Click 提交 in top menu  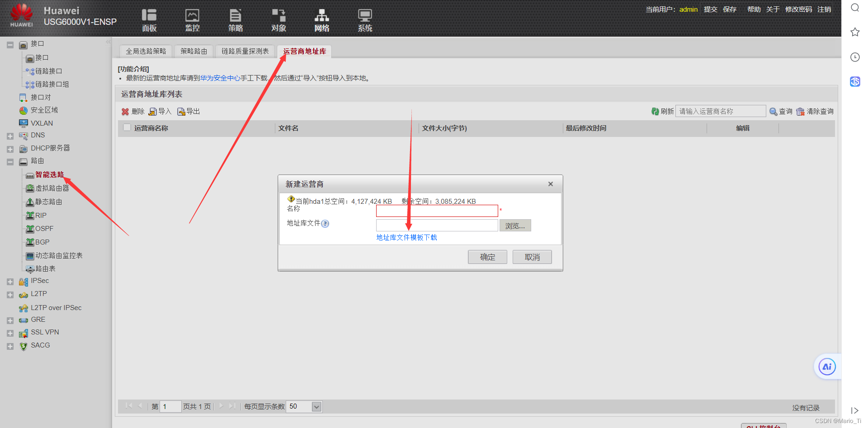(x=710, y=9)
